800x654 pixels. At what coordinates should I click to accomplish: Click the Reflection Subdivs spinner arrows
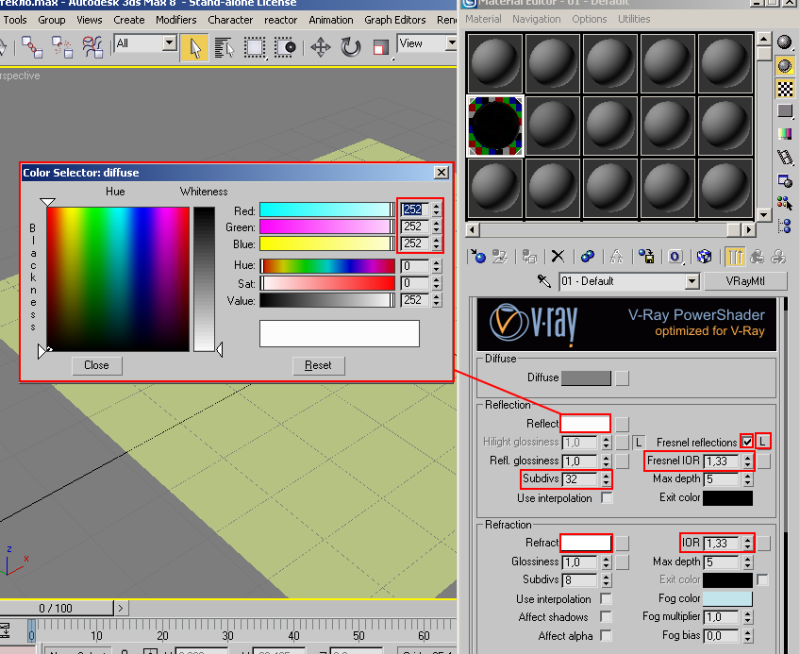(606, 479)
